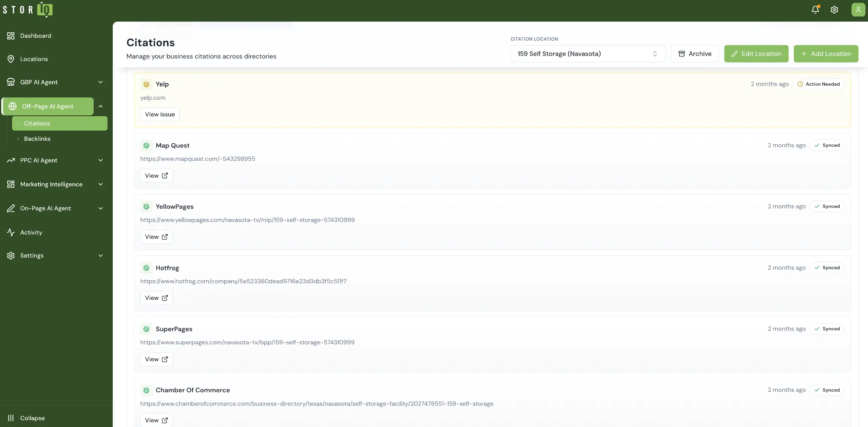The image size is (868, 427).
Task: Expand the GBP AI Agent chevron
Action: (x=100, y=82)
